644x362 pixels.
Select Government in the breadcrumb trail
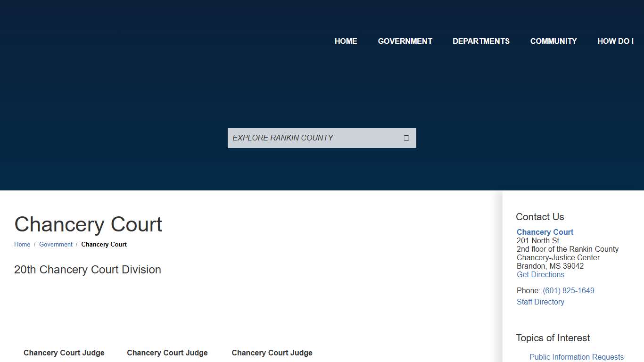(56, 244)
